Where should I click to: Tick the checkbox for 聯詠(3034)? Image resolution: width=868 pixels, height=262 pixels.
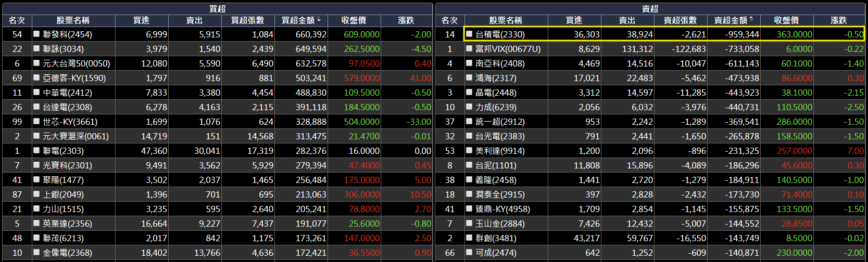(x=36, y=48)
